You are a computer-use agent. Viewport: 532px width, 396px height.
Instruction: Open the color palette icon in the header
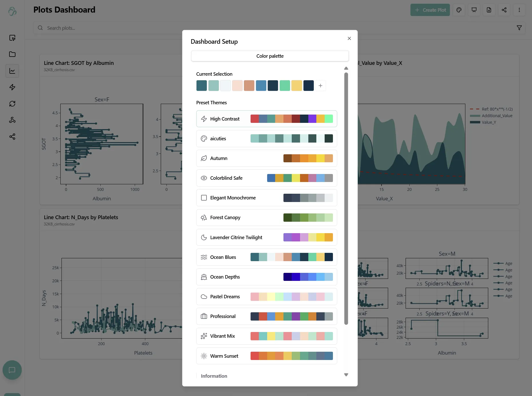pyautogui.click(x=459, y=10)
